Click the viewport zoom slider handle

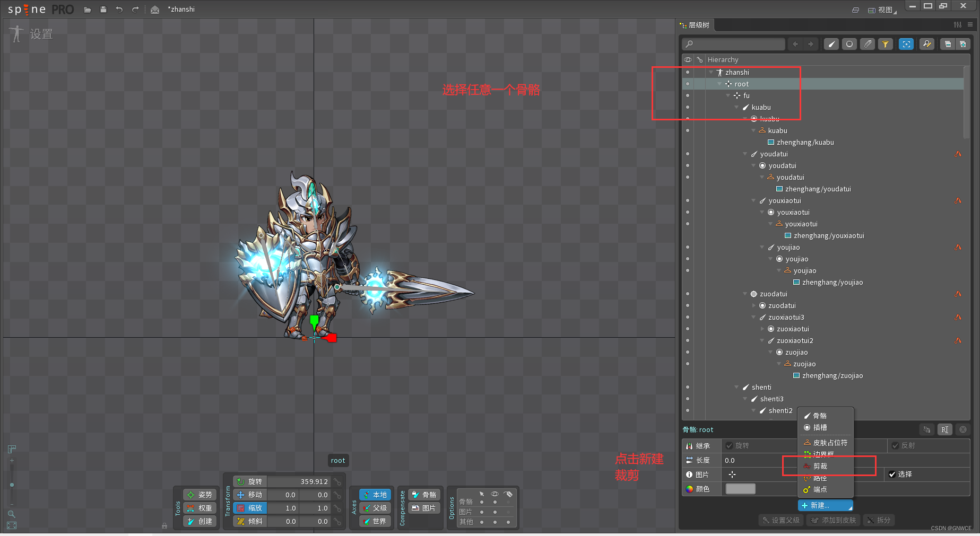click(12, 485)
